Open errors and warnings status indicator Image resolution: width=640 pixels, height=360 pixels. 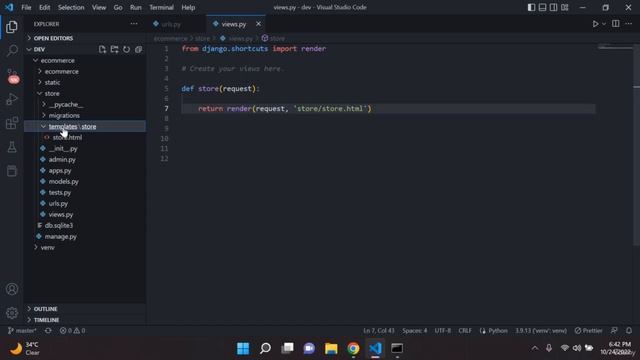pos(73,331)
